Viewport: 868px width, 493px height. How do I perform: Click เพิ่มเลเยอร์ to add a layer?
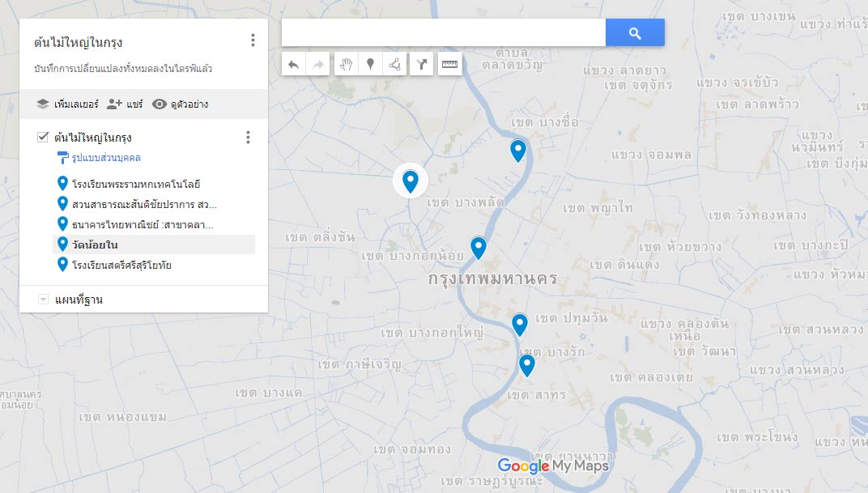[67, 104]
